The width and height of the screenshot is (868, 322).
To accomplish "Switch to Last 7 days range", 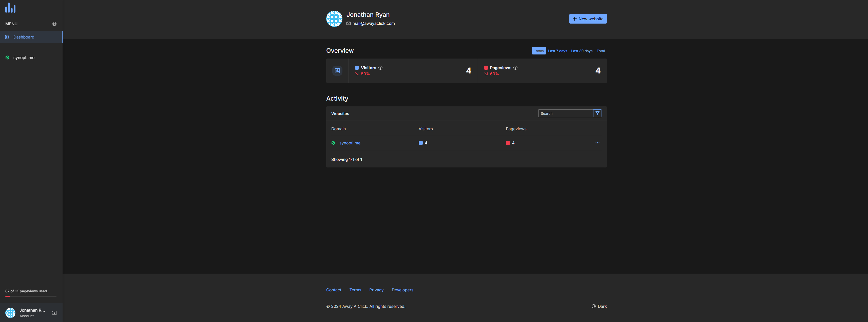I will click(557, 51).
